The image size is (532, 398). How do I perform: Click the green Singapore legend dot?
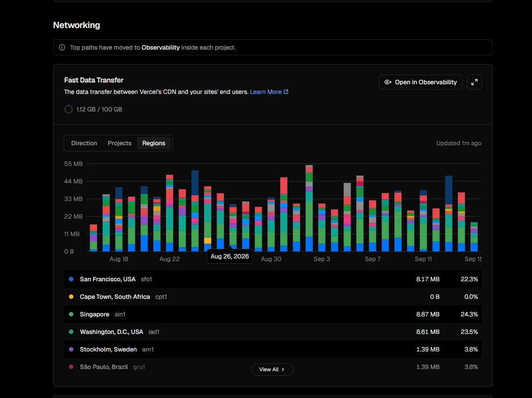[71, 314]
